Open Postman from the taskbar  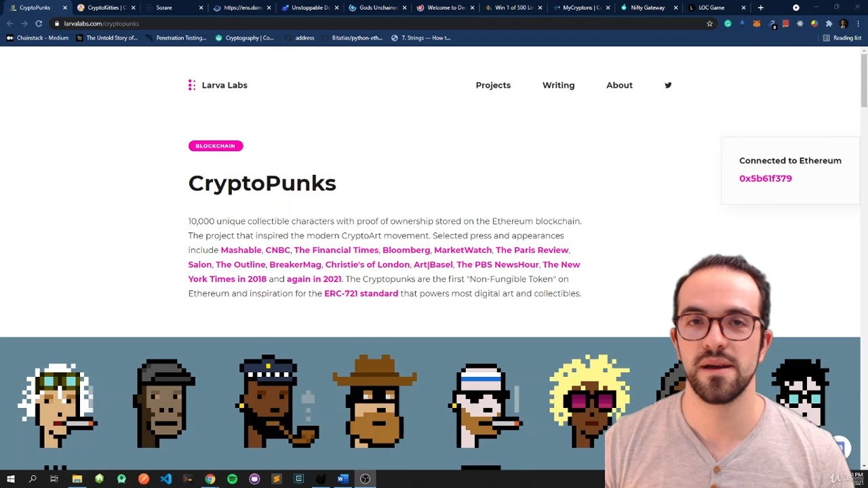pyautogui.click(x=144, y=479)
